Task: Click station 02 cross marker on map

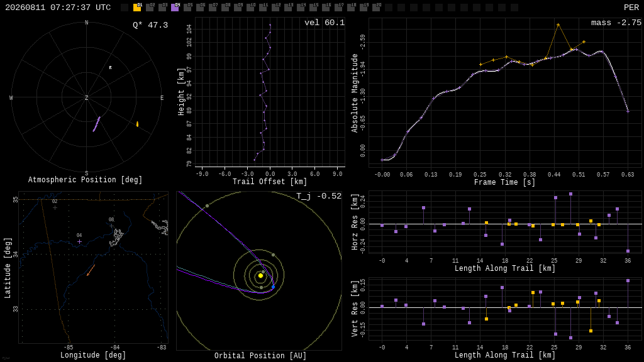Action: click(55, 207)
